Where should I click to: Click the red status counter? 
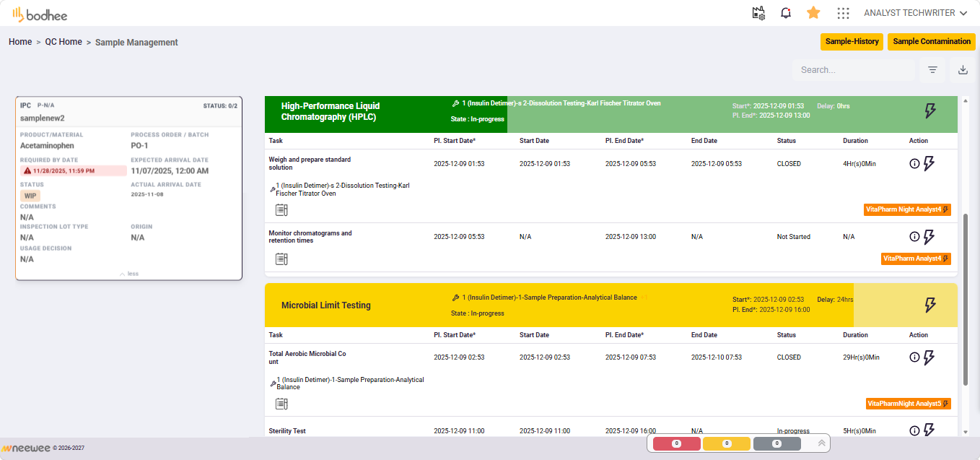coord(676,443)
